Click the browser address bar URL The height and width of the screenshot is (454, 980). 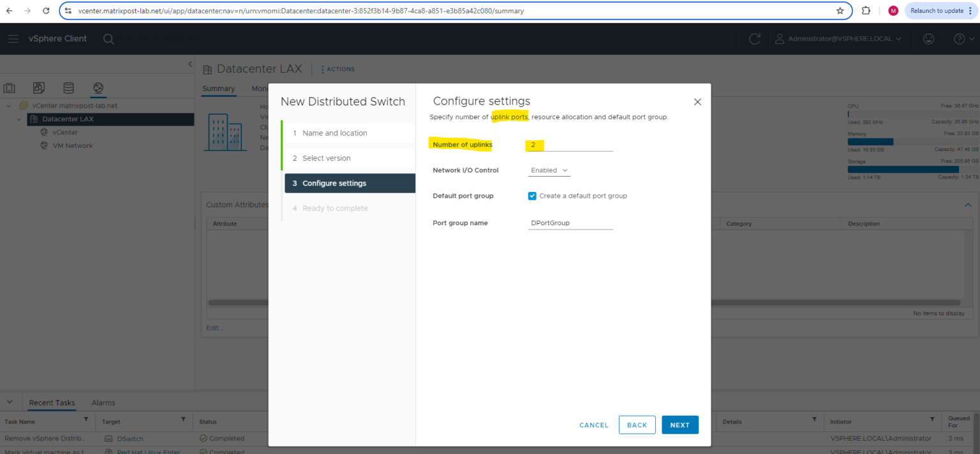click(301, 11)
